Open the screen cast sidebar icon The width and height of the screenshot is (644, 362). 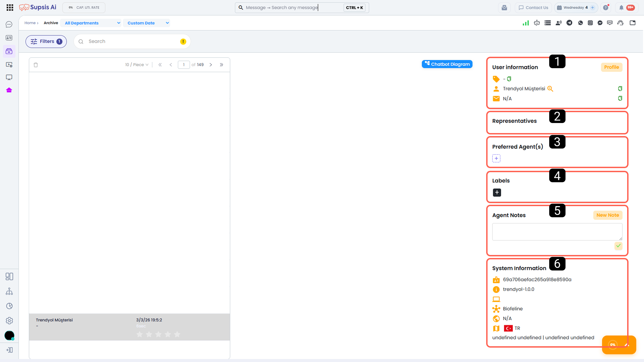tap(9, 77)
